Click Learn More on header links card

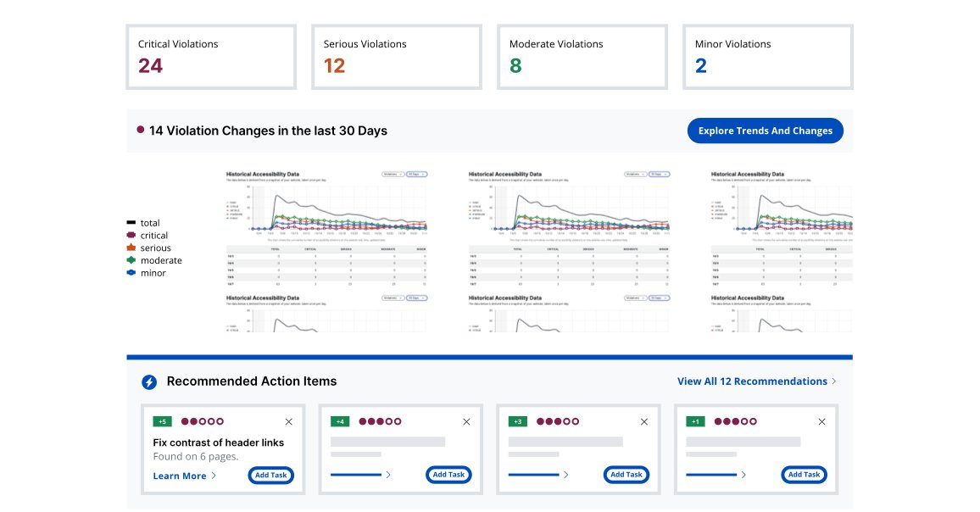[x=180, y=476]
